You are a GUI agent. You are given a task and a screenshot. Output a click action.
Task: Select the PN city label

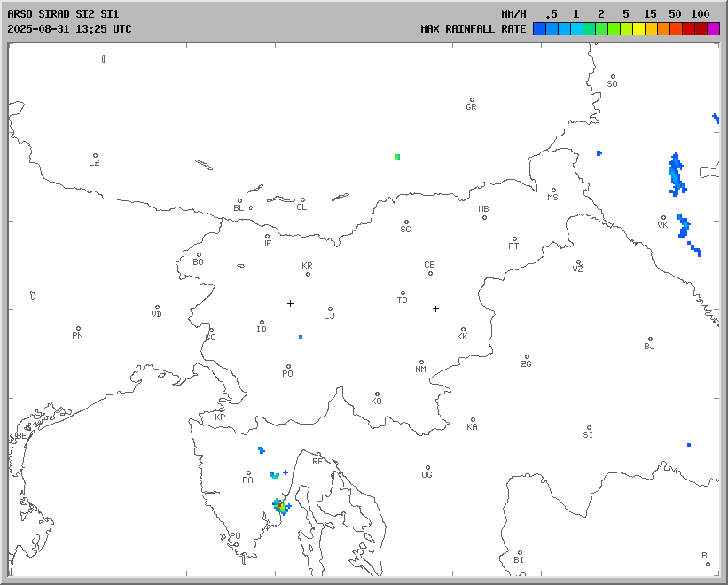tap(77, 335)
